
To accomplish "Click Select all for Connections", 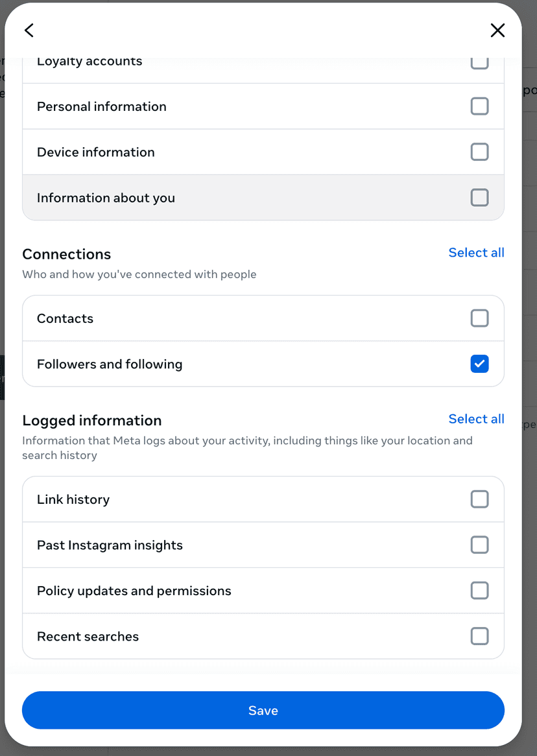I will [x=476, y=252].
